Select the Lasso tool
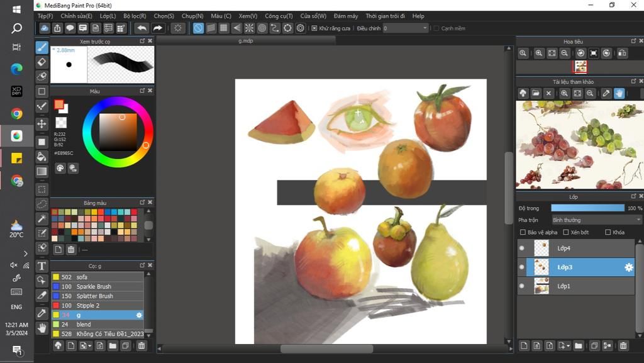Screen dimensions: 644x363 coord(42,204)
